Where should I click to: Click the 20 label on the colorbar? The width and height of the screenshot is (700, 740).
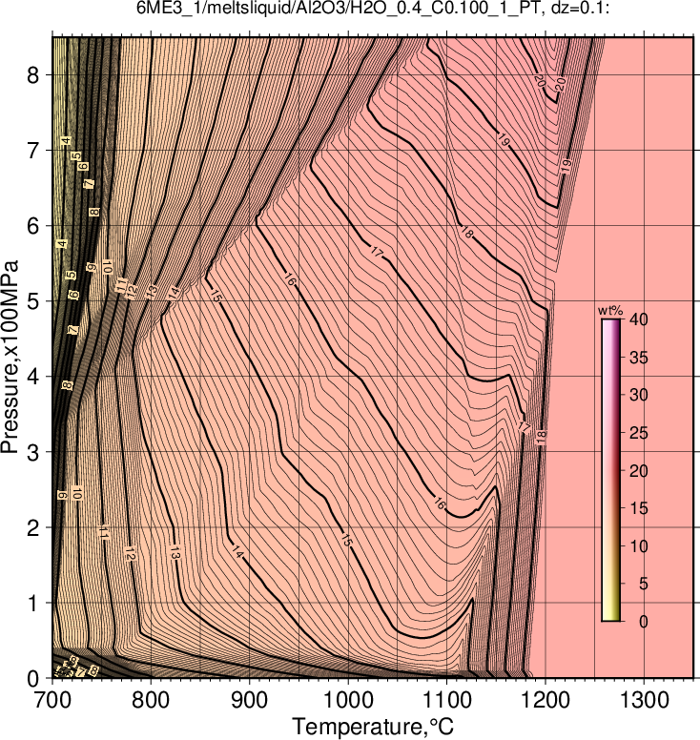pyautogui.click(x=638, y=470)
